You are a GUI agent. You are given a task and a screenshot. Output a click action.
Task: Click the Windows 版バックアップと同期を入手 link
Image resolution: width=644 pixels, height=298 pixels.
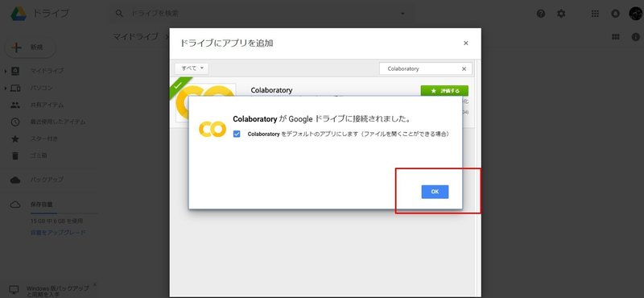point(58,292)
